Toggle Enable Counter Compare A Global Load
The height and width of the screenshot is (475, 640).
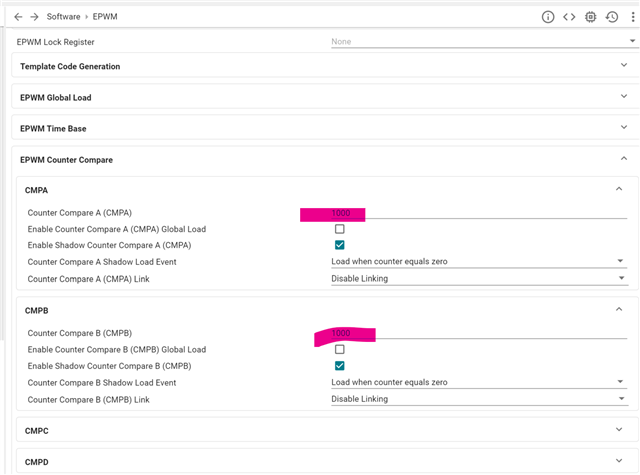point(340,229)
